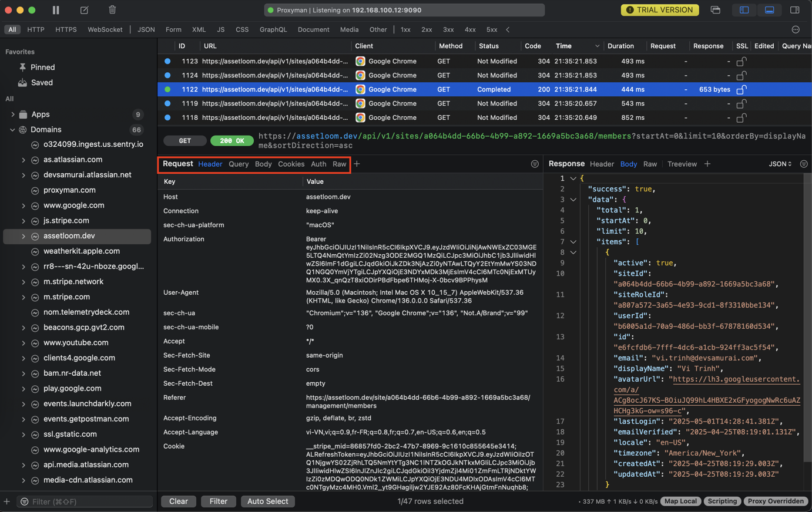Toggle the right panel layout icon
812x512 pixels.
point(794,10)
